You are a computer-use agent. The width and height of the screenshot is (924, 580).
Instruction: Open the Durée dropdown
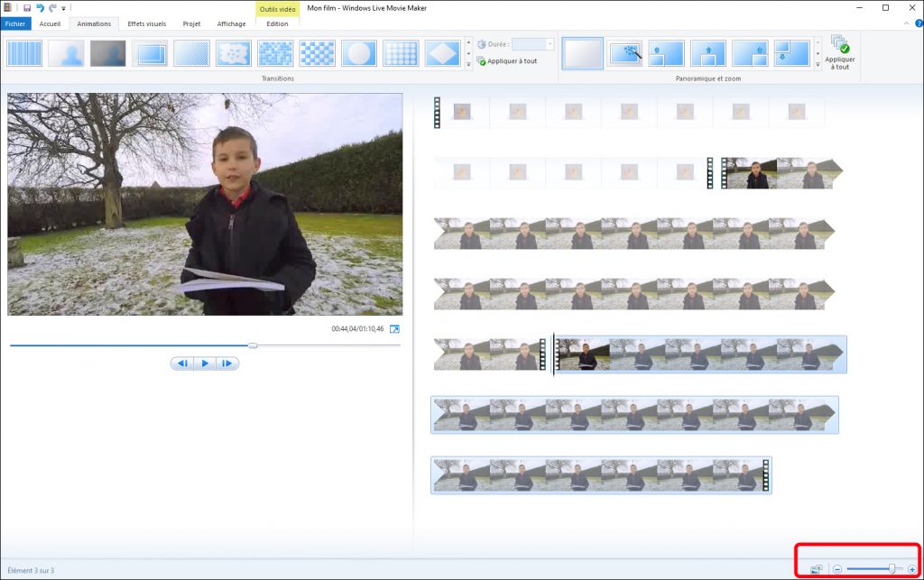coord(550,44)
